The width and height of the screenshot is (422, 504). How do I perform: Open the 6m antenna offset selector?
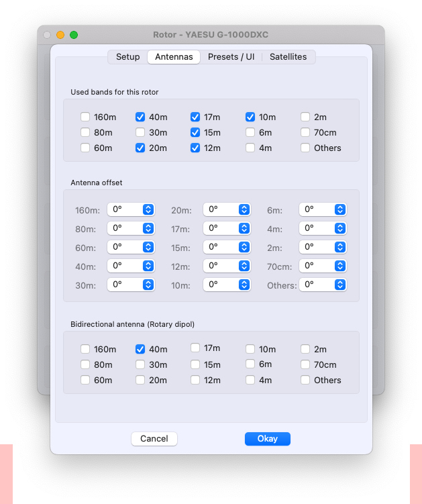[340, 209]
